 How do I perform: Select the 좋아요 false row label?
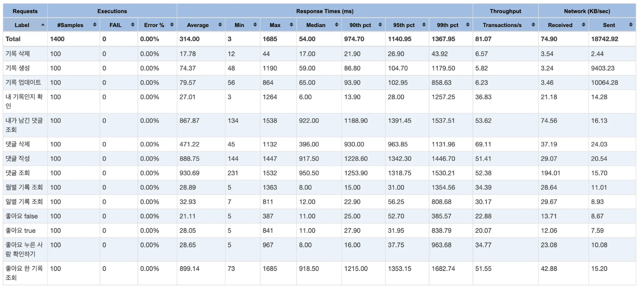(22, 216)
